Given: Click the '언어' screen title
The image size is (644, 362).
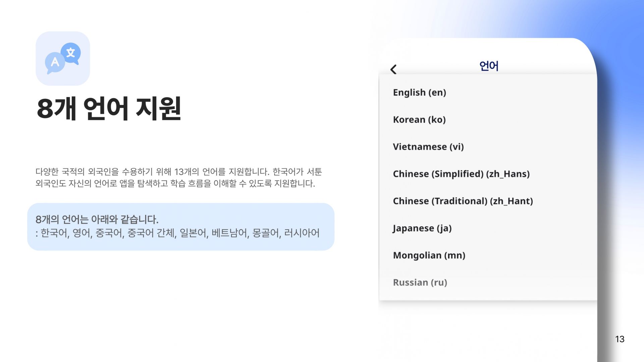Looking at the screenshot, I should [x=489, y=66].
